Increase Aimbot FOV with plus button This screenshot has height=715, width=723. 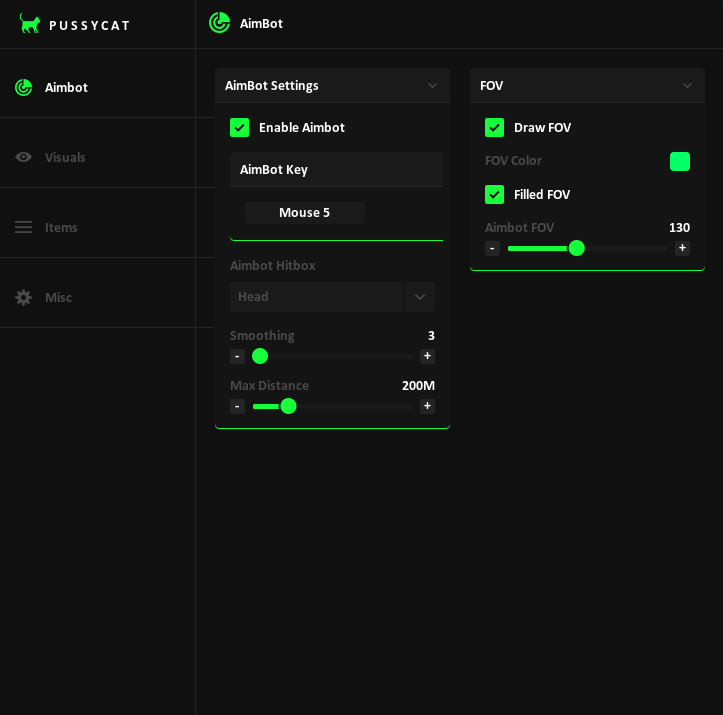(x=682, y=248)
